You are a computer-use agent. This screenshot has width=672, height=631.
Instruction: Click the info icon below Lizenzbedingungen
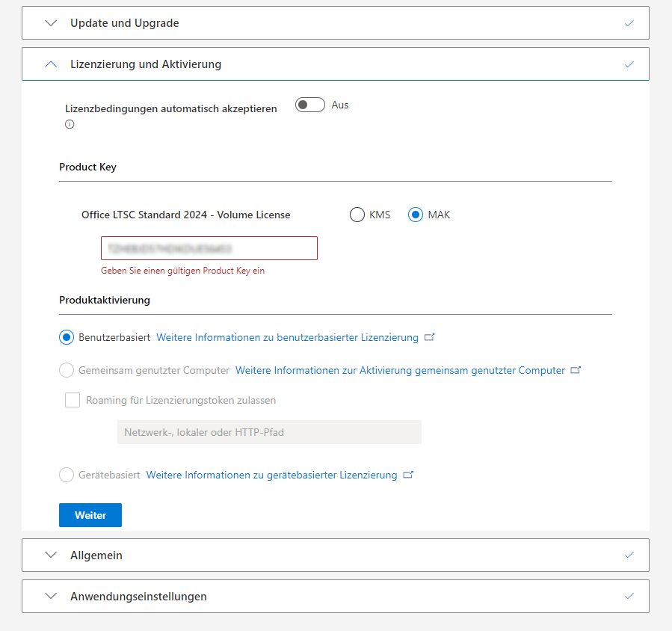click(69, 124)
